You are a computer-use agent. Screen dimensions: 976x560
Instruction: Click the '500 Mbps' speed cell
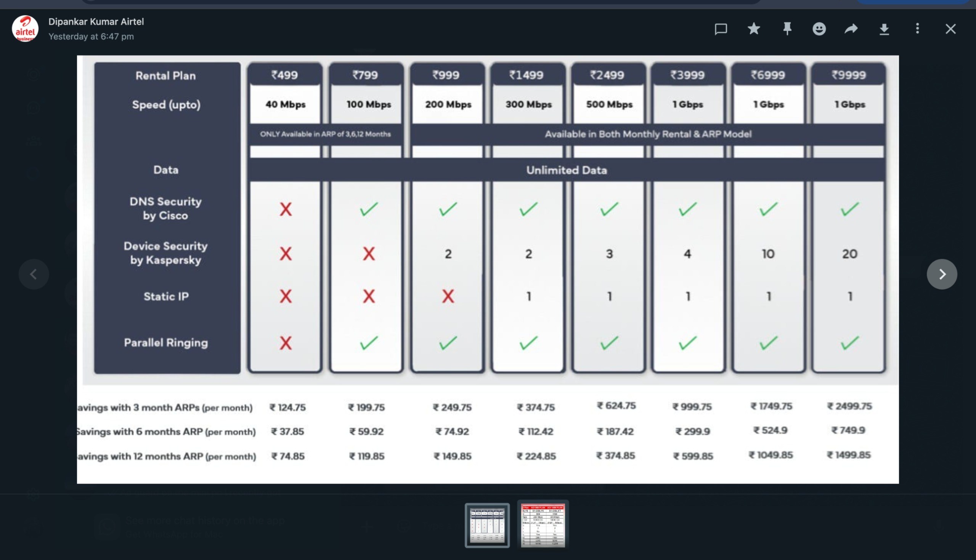[609, 104]
